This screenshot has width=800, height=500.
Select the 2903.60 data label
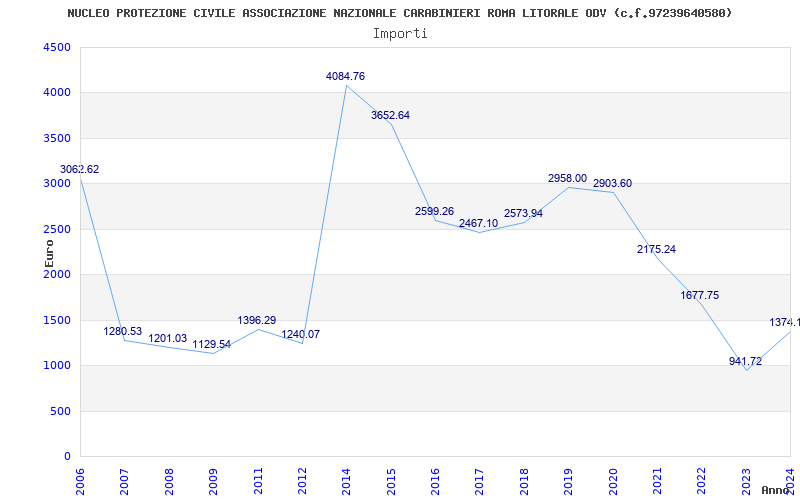pyautogui.click(x=612, y=184)
